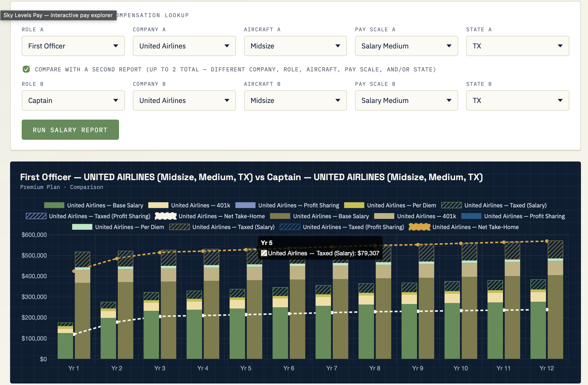Click the chart title First Officer vs Captain

coord(251,177)
